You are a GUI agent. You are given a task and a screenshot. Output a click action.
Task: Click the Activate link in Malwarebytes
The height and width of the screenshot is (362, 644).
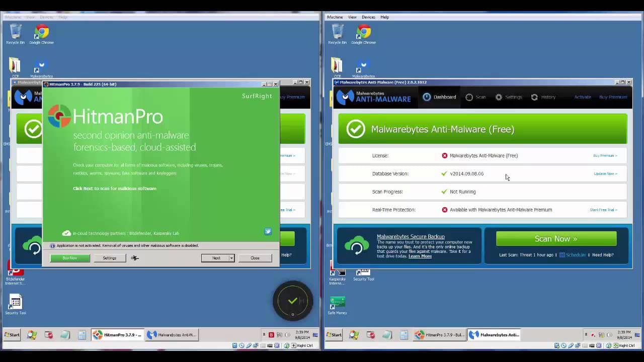(583, 97)
